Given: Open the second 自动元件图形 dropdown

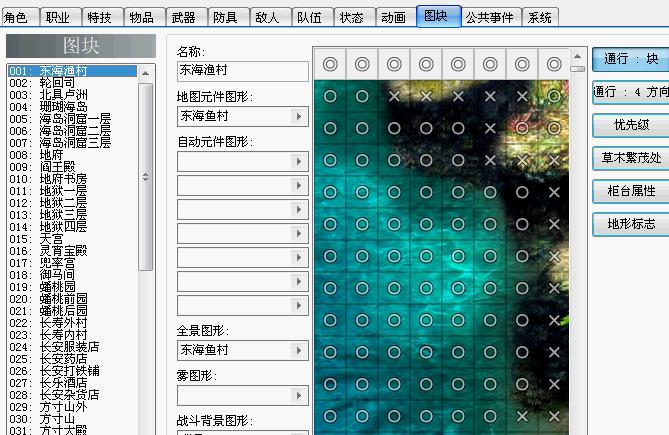Looking at the screenshot, I should (x=243, y=186).
